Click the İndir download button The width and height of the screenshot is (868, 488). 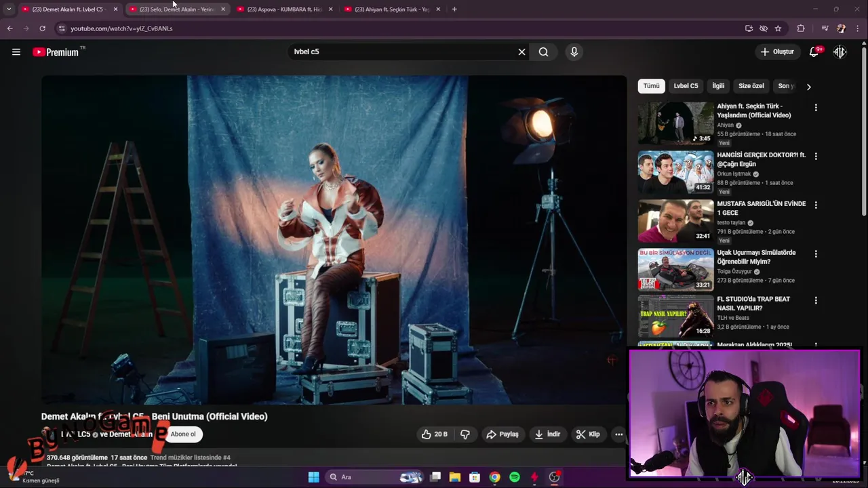click(x=547, y=434)
